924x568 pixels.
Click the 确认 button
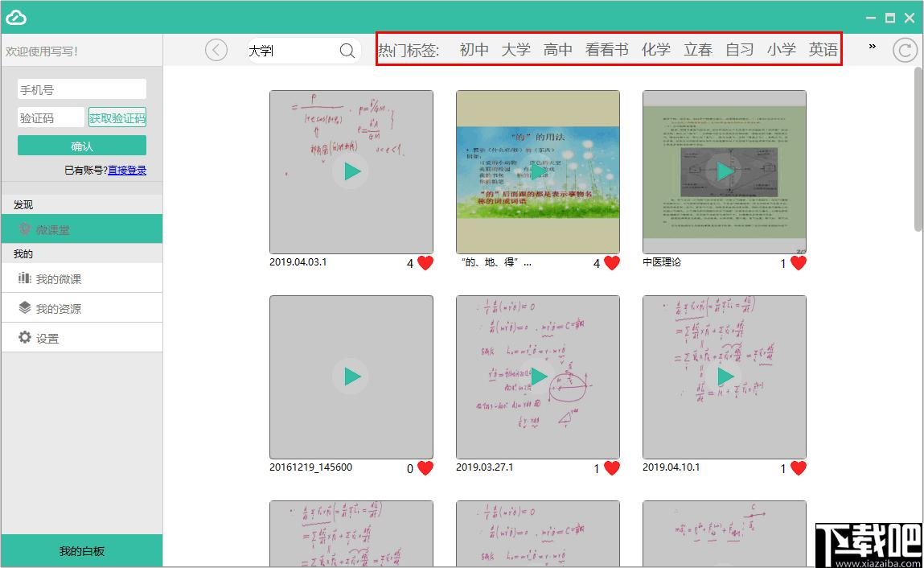pos(82,146)
